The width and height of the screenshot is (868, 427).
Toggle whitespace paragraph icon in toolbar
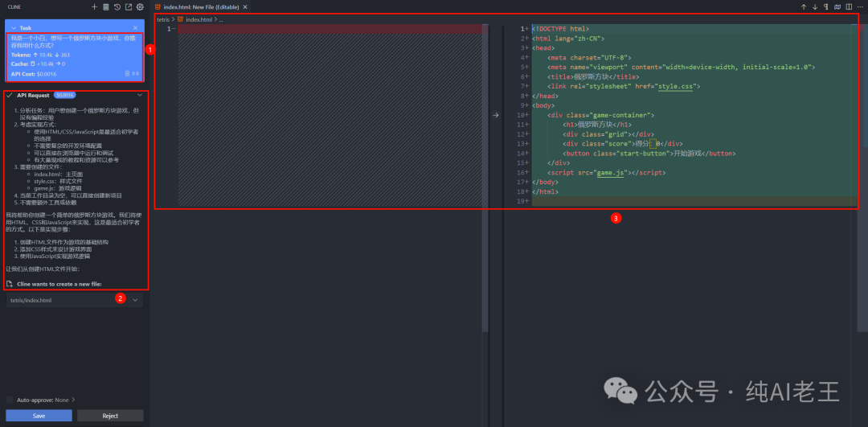[826, 7]
